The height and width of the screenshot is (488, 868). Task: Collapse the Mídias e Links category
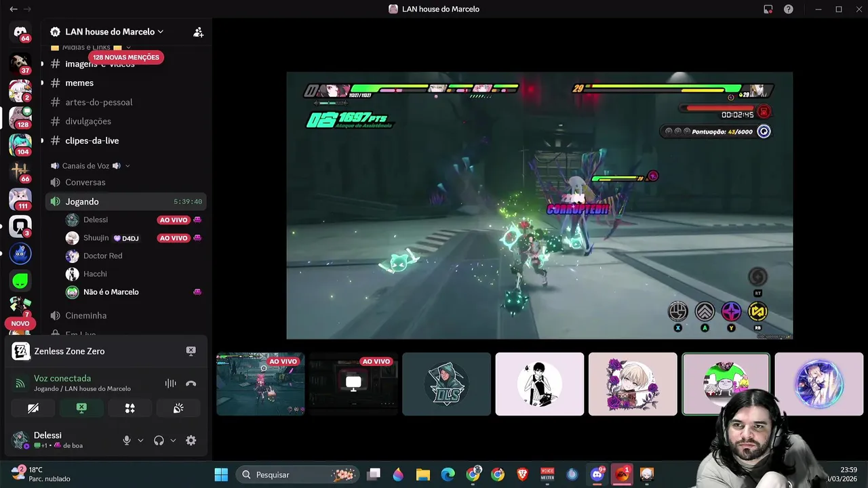(90, 47)
